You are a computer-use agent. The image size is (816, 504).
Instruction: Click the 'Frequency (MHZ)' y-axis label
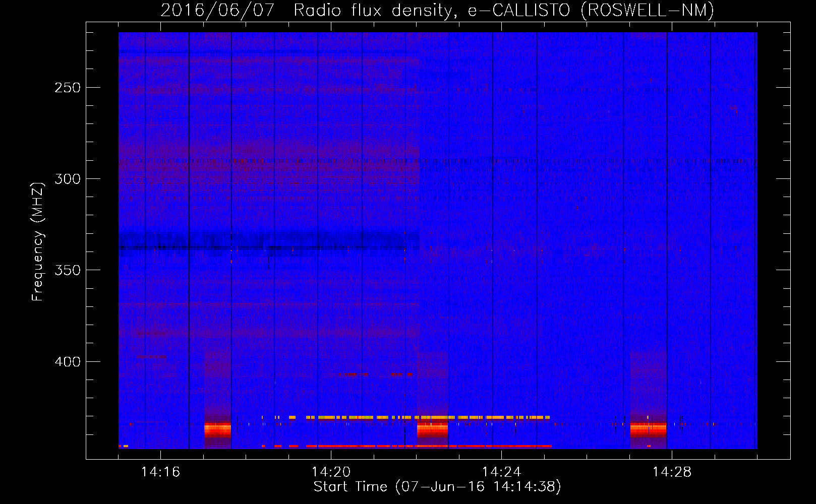(38, 241)
